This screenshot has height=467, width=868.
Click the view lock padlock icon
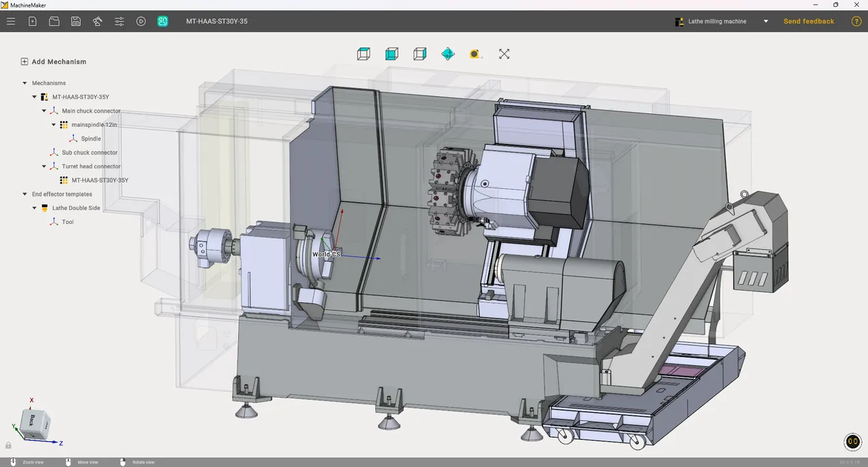[8, 445]
